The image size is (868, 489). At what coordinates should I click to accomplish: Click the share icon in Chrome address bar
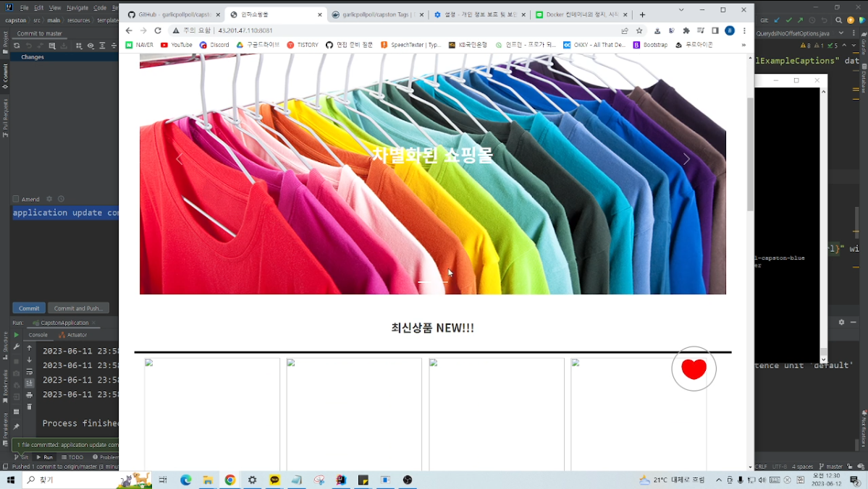625,30
